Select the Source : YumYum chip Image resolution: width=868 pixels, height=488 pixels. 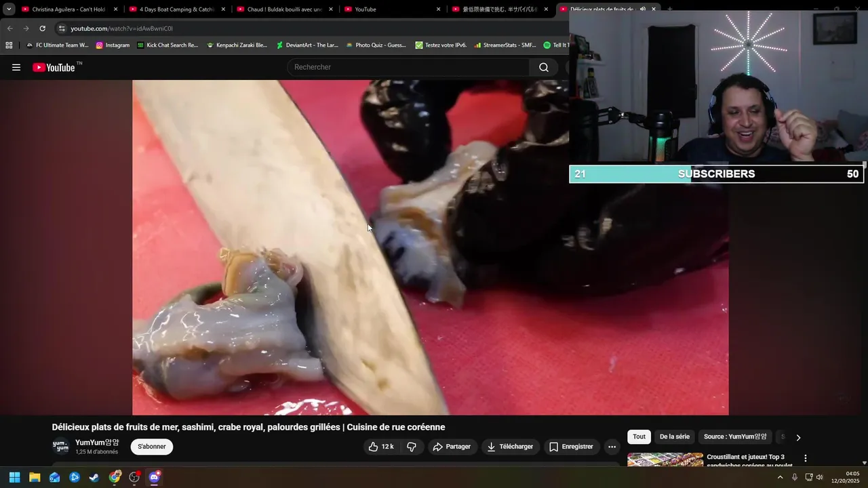(x=735, y=437)
